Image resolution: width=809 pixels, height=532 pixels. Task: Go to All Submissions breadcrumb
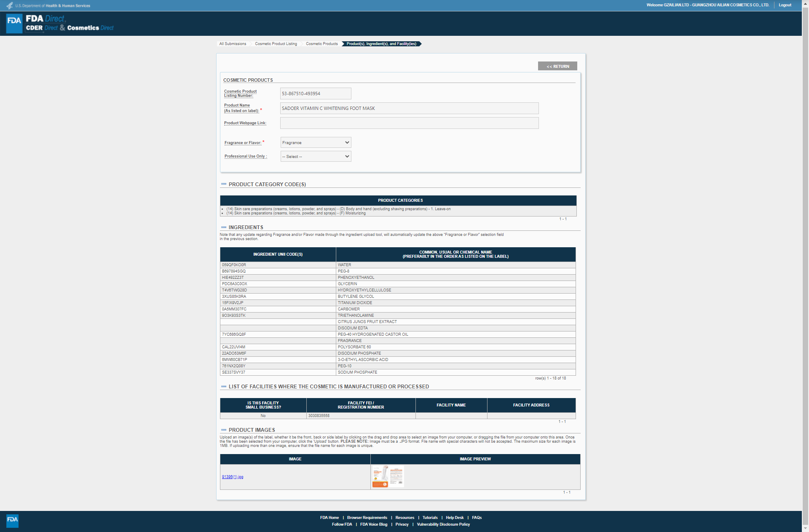click(x=233, y=44)
